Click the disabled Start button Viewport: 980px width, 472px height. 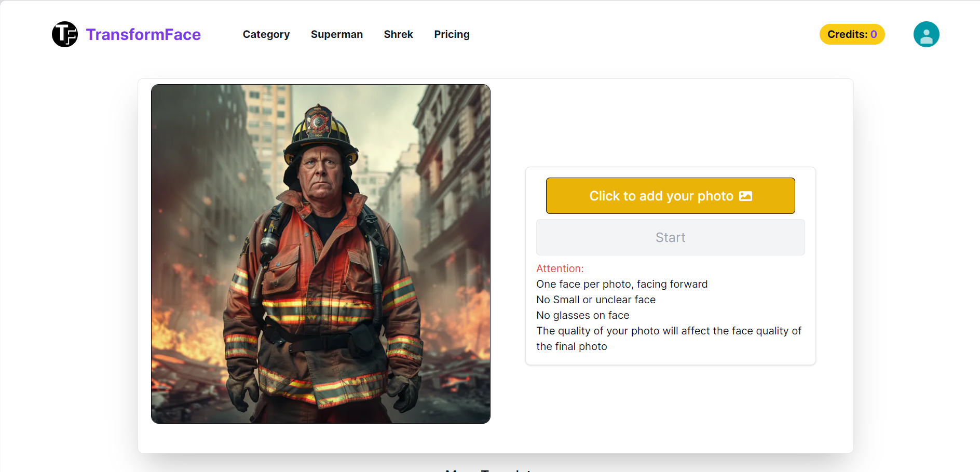[x=670, y=237]
